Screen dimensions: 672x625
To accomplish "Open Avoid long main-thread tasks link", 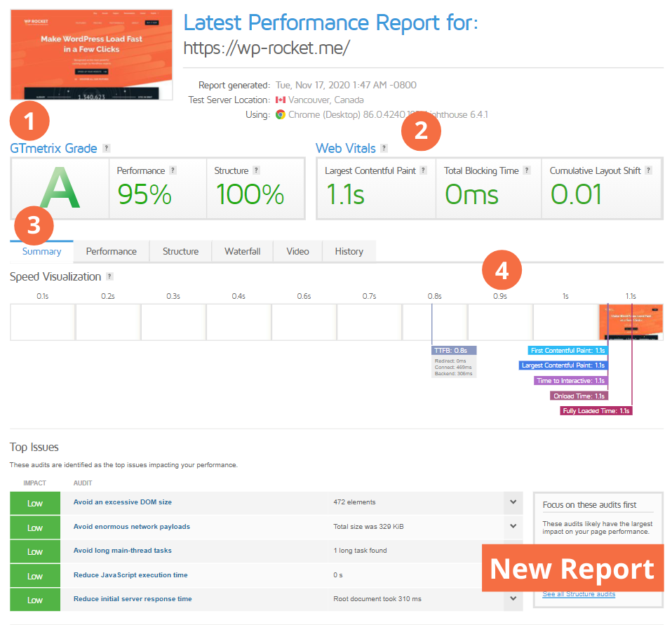I will (x=123, y=551).
